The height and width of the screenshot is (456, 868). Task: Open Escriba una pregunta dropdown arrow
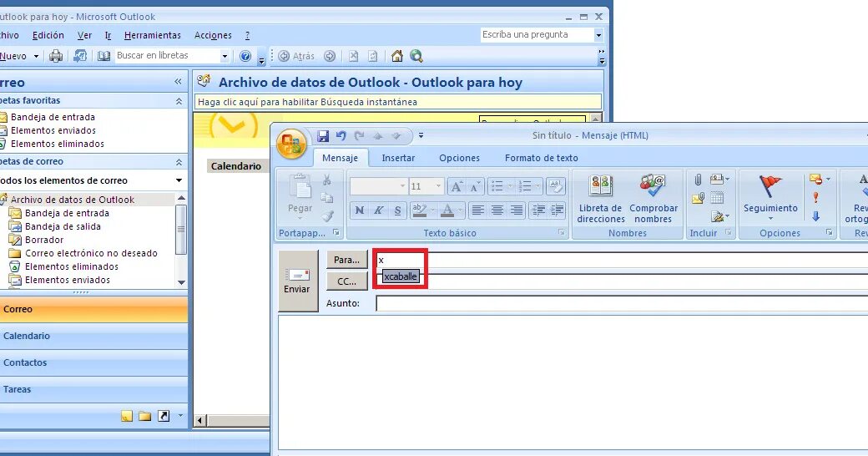click(598, 35)
